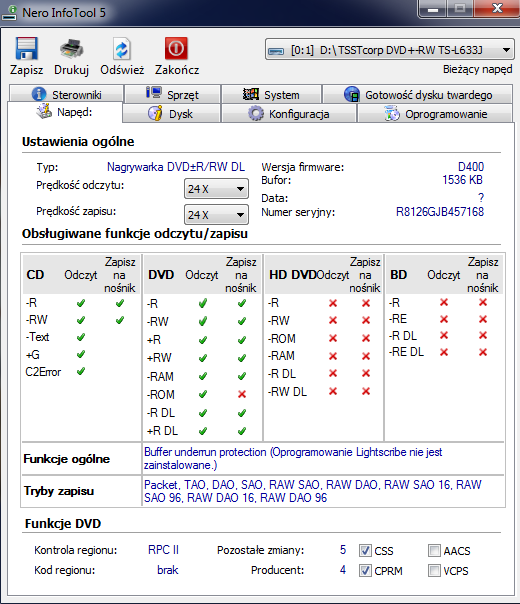
Task: Minimize the Nero InfoTool window
Action: pyautogui.click(x=433, y=9)
